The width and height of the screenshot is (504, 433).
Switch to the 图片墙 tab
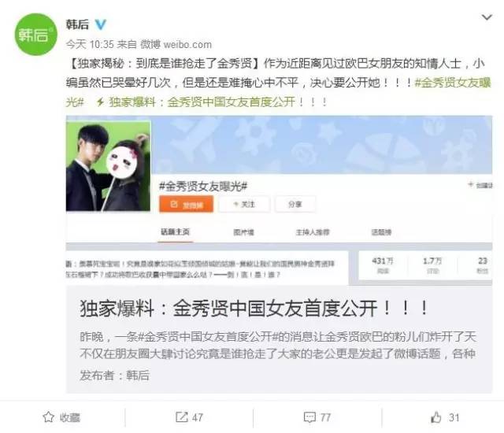243,232
